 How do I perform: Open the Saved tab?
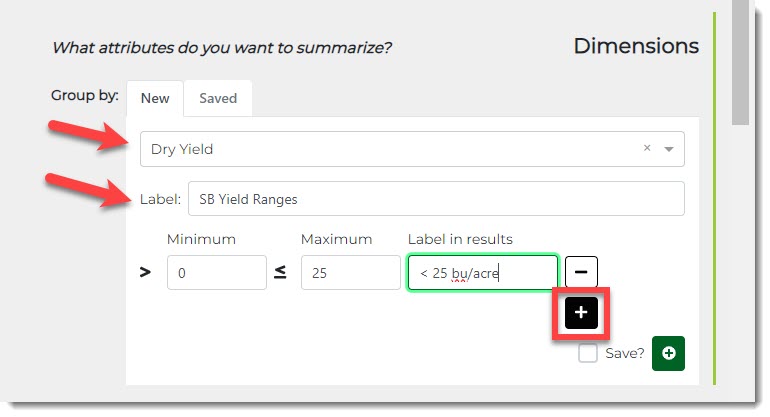(218, 98)
